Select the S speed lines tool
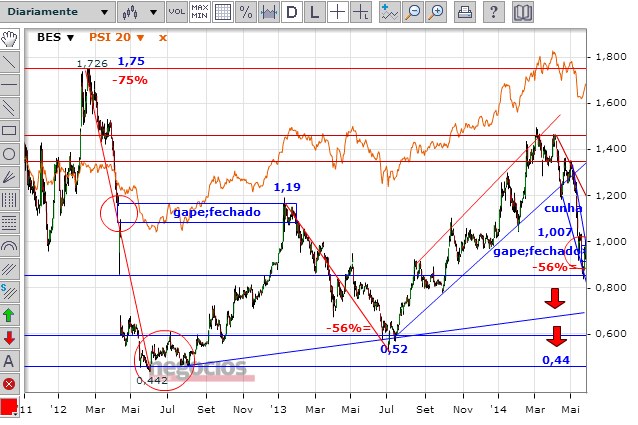Image resolution: width=638 pixels, height=425 pixels. (x=9, y=292)
